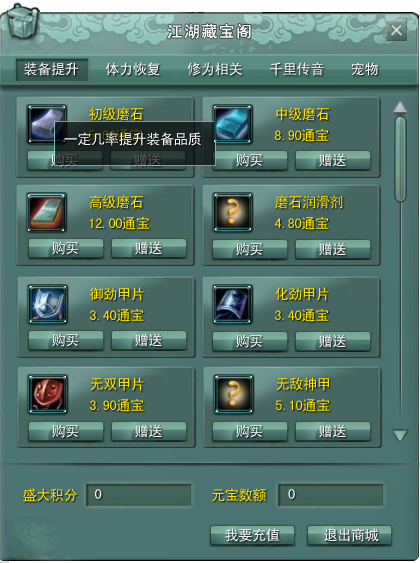420x563 pixels.
Task: Select the 中级磨石 teal stone icon
Action: [x=233, y=124]
